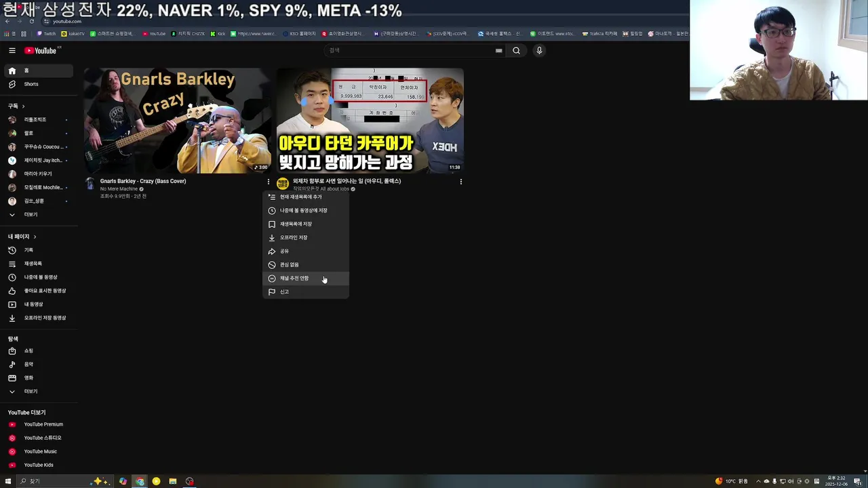Open File Explorer from the taskbar
The height and width of the screenshot is (488, 868).
tap(173, 481)
